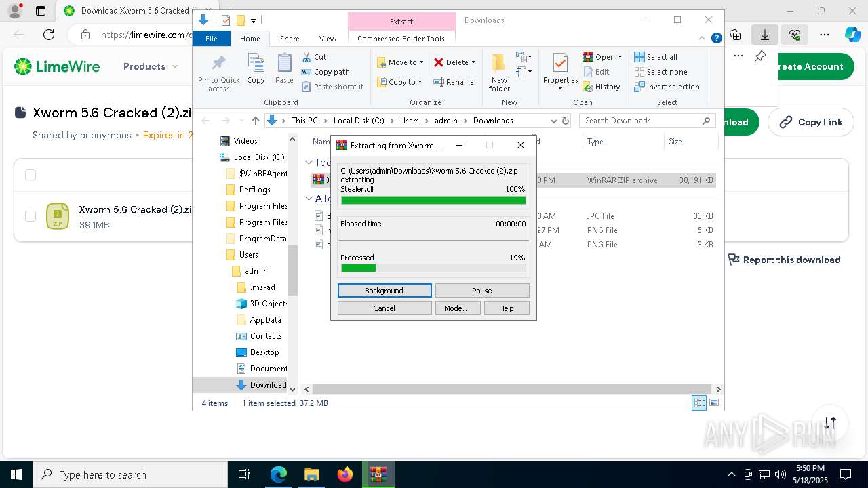Check the LimeWire select-all checkbox
The width and height of the screenshot is (868, 488).
(31, 175)
